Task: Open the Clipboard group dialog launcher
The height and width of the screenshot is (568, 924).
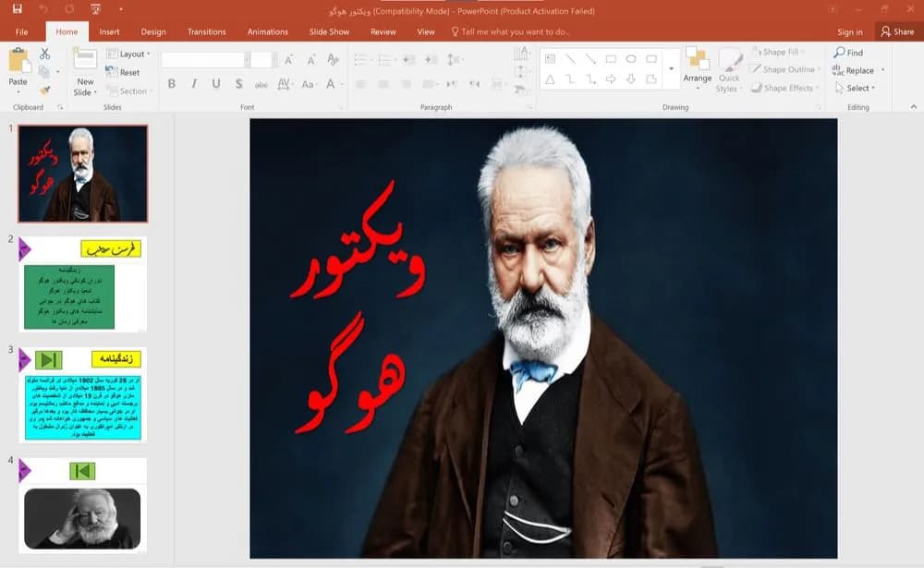Action: [60, 107]
